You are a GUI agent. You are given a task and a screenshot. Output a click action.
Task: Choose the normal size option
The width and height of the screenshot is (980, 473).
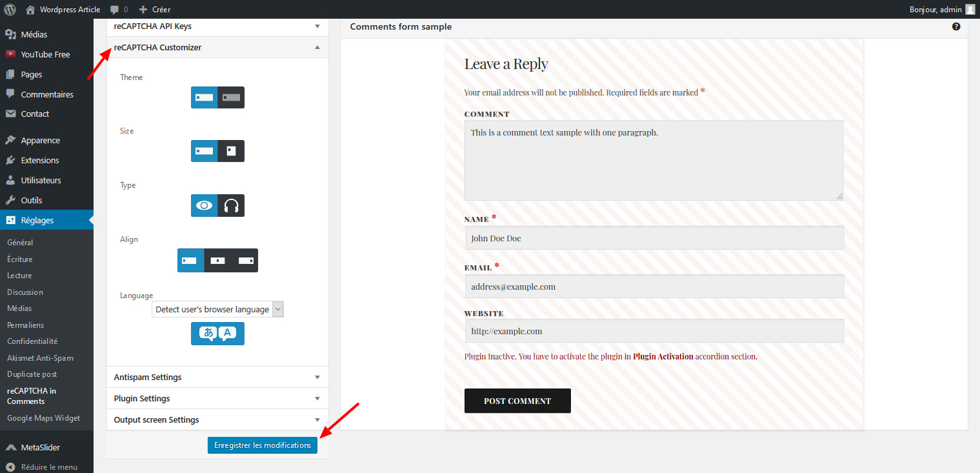click(204, 151)
